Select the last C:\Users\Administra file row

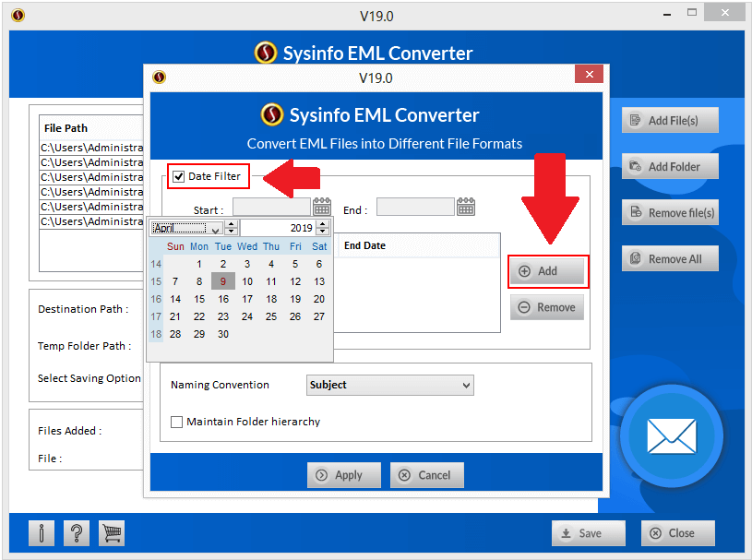tap(91, 221)
